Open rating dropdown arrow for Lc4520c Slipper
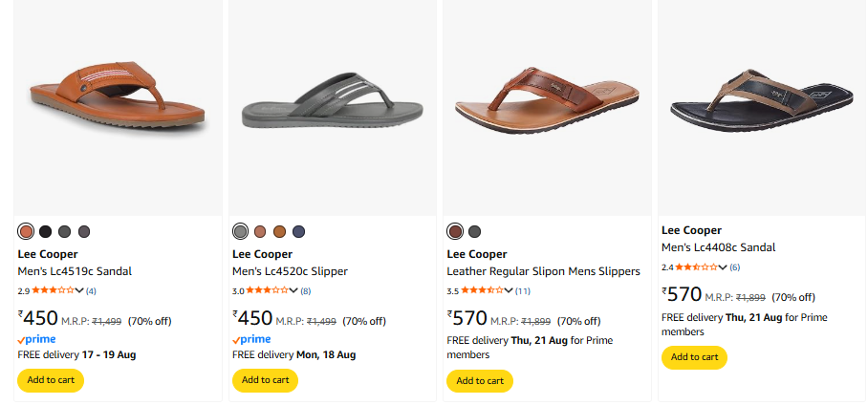 [x=294, y=290]
